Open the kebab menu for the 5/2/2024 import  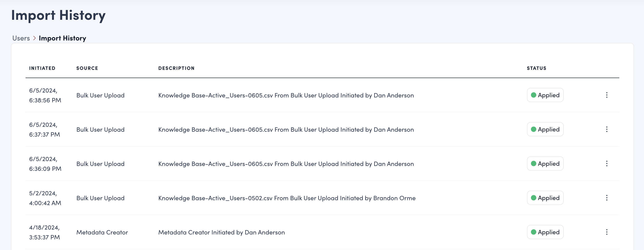[607, 198]
